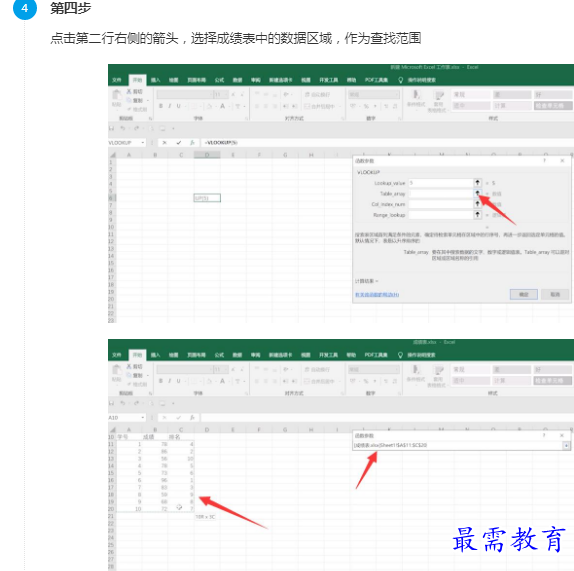Screen dimensions: 574x571
Task: Click the Wrap Text (自动换行) button in the upper Excel
Action: pyautogui.click(x=318, y=94)
